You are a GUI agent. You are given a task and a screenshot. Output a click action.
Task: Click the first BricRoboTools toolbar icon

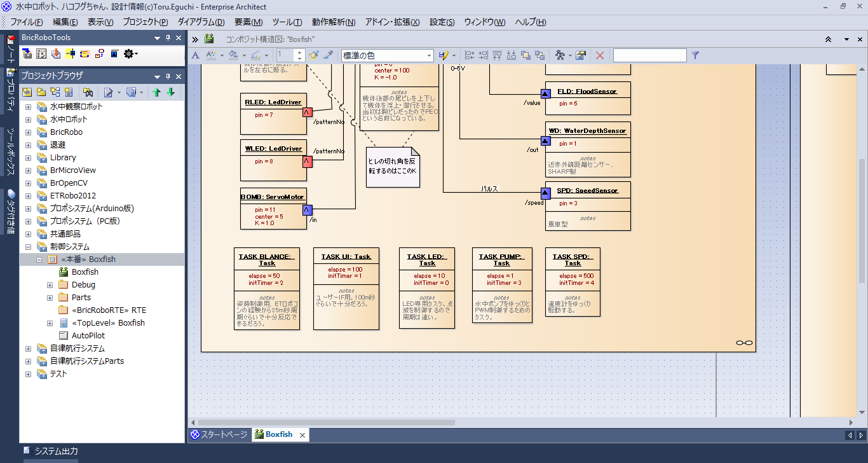pyautogui.click(x=27, y=54)
